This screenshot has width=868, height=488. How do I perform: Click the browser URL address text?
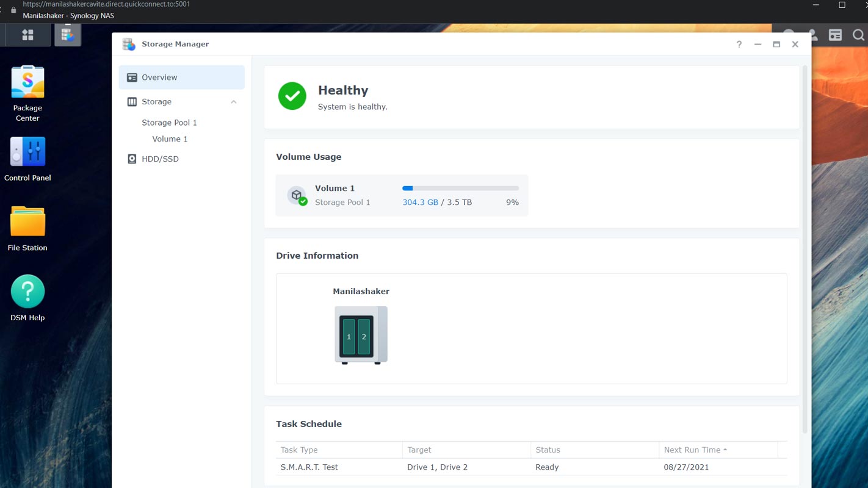pos(106,4)
